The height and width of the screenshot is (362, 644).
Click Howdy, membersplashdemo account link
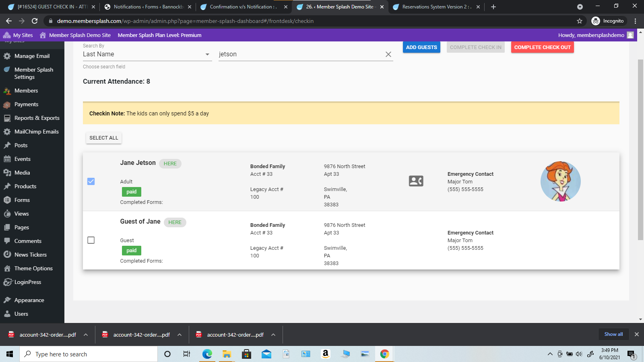[596, 35]
